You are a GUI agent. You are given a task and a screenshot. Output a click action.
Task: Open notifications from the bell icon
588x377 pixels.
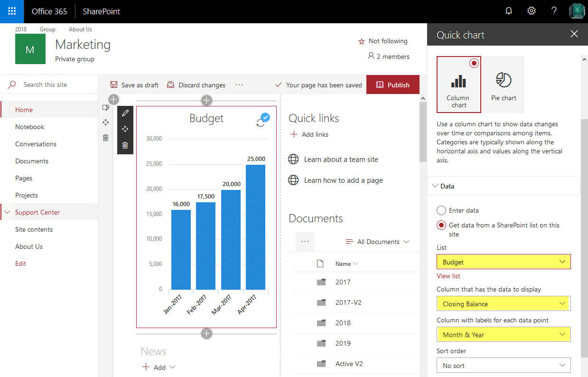click(508, 10)
